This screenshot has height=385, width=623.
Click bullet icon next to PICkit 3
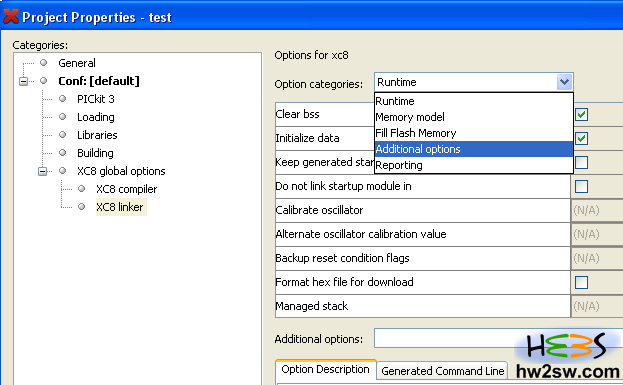[62, 99]
